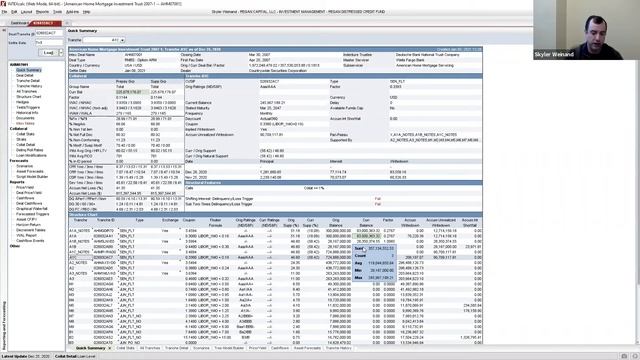This screenshot has height=360, width=640.
Task: Select Deal Detail in the navigation tree
Action: tap(24, 76)
